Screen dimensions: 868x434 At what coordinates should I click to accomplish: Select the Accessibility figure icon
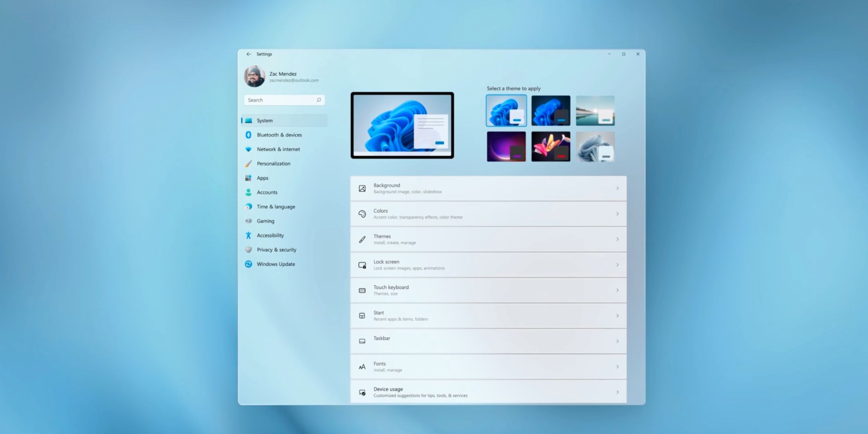click(248, 235)
